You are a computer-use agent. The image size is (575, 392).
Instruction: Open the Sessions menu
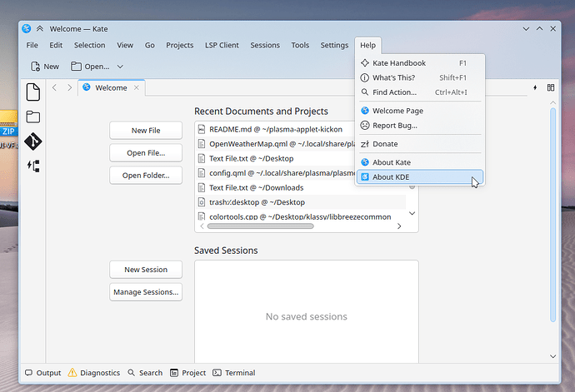(x=265, y=45)
